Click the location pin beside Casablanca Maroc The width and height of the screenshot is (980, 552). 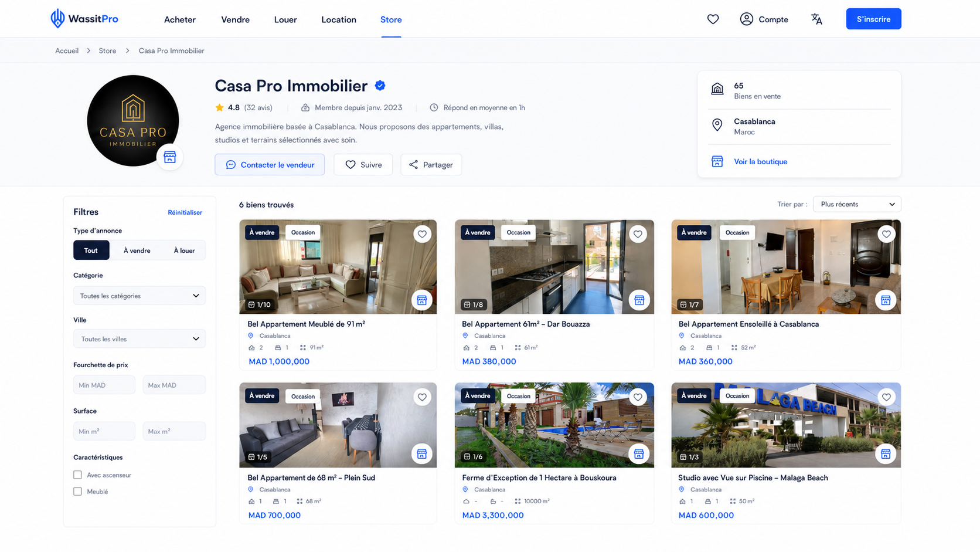coord(717,125)
